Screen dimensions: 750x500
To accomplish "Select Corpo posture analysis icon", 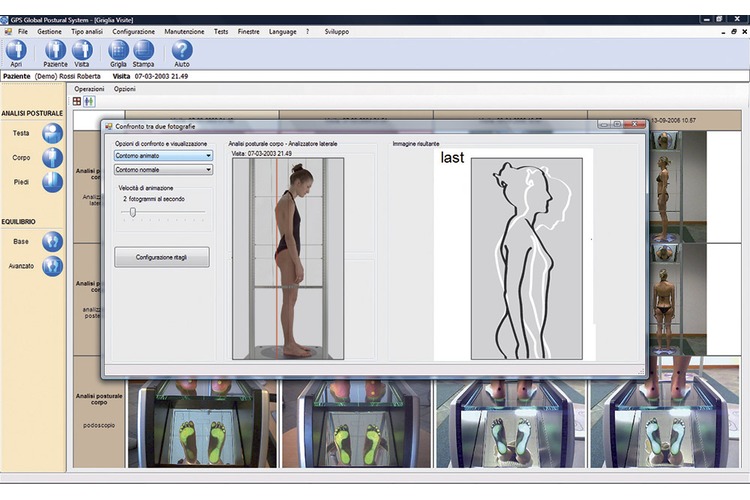I will (52, 158).
